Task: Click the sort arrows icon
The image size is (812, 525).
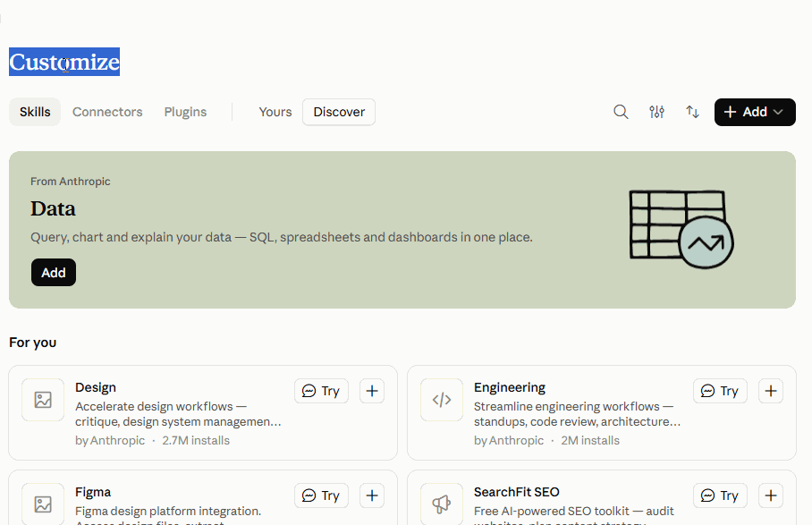Action: click(x=692, y=112)
